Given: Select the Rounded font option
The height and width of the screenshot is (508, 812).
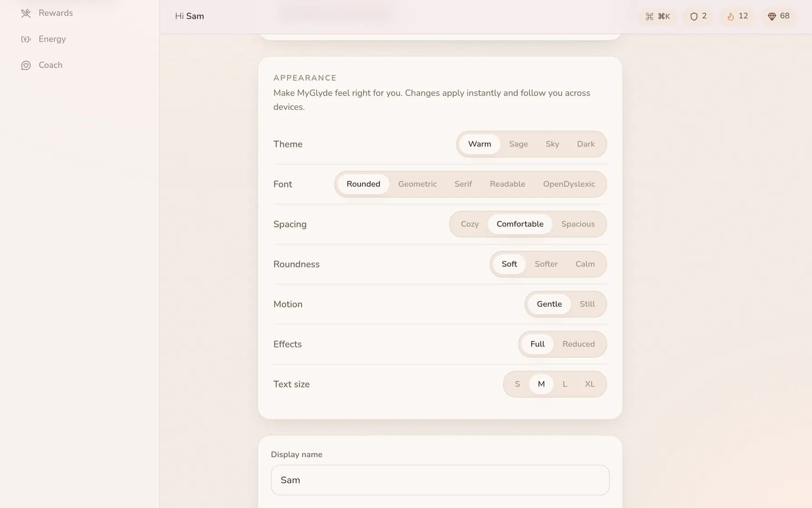Looking at the screenshot, I should (x=363, y=184).
